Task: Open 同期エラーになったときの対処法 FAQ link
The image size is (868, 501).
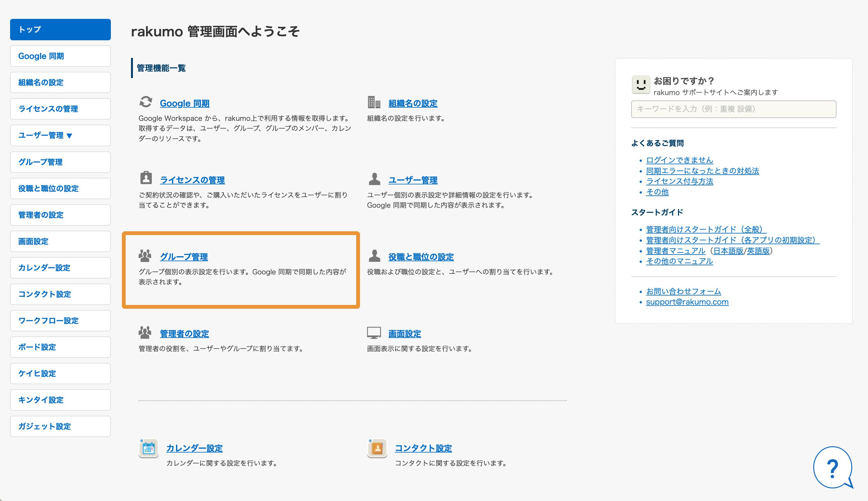Action: (x=702, y=171)
